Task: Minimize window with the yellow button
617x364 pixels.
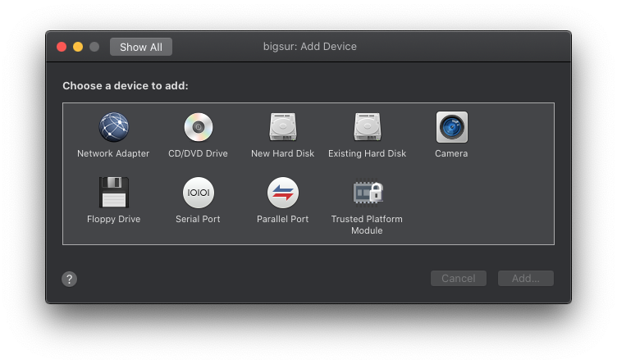Action: (x=78, y=47)
